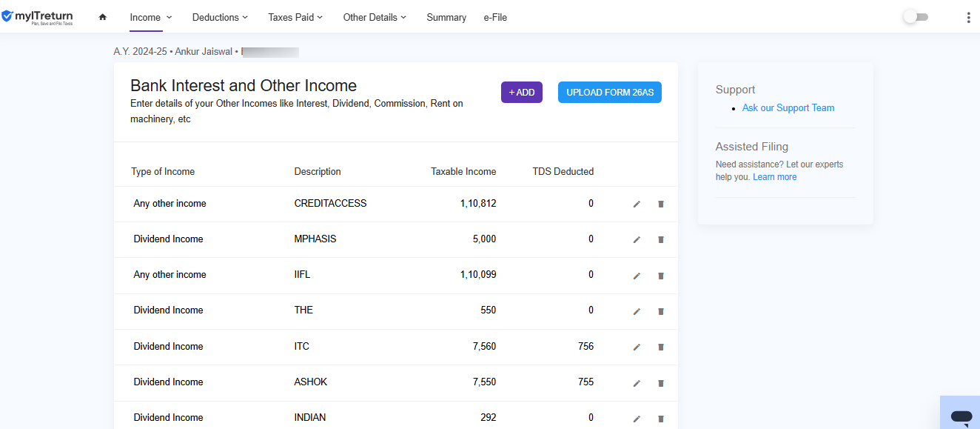Delete the INDIAN dividend entry
The height and width of the screenshot is (429, 980).
coord(661,419)
